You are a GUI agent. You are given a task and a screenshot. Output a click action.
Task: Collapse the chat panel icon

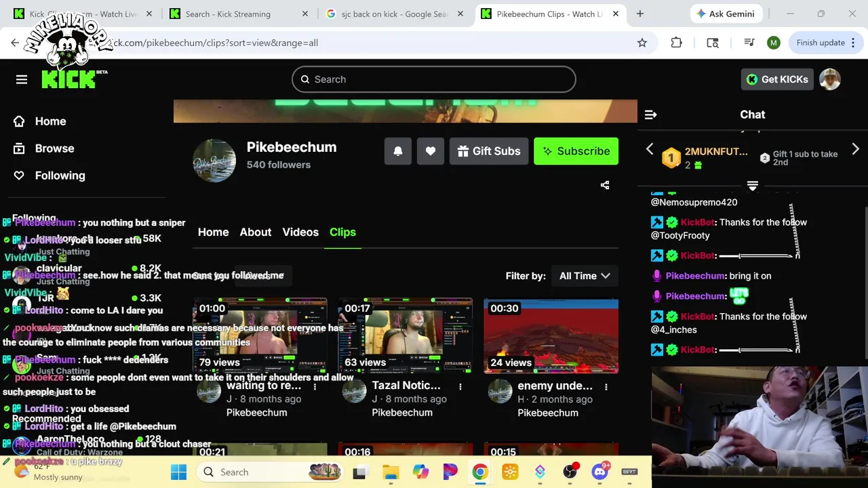650,115
